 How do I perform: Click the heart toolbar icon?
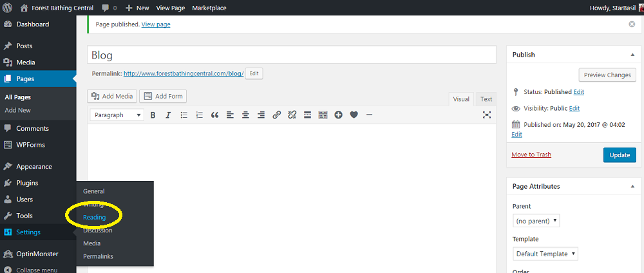click(354, 115)
